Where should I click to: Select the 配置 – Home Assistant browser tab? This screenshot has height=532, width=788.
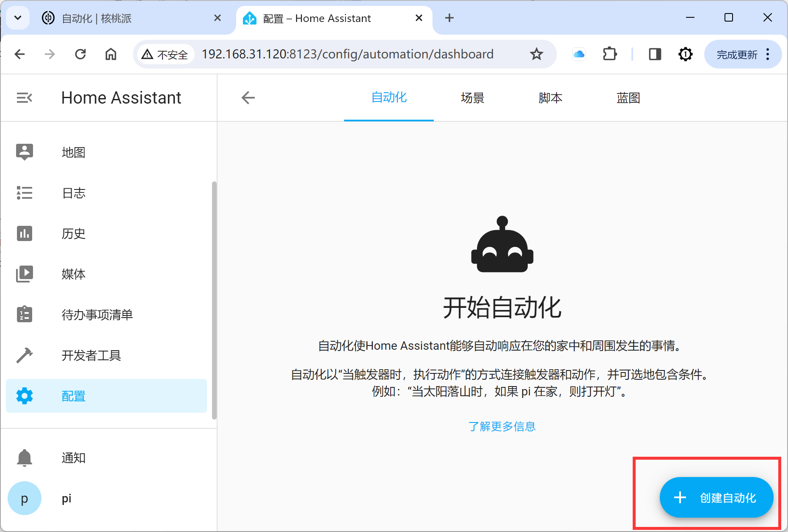[x=334, y=18]
